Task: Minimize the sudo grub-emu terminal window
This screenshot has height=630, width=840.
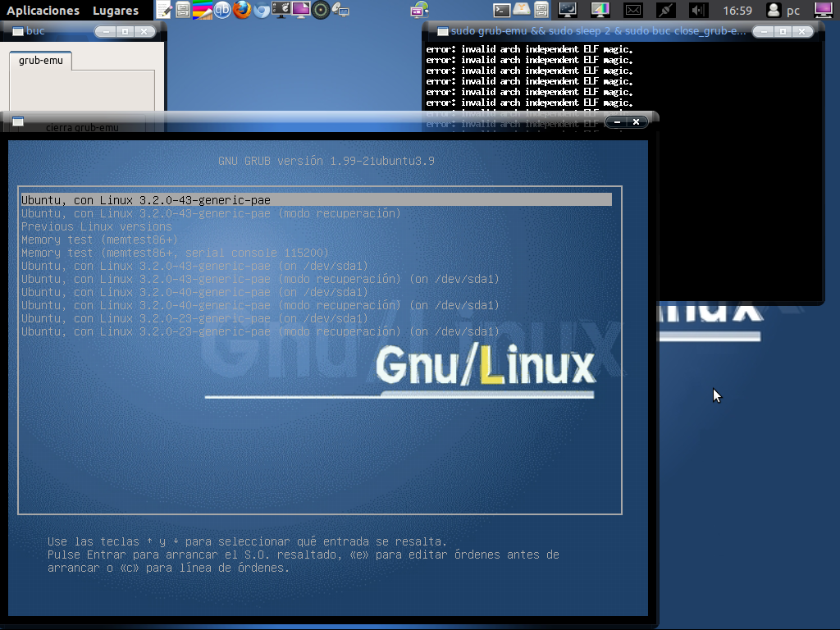Action: pyautogui.click(x=764, y=32)
